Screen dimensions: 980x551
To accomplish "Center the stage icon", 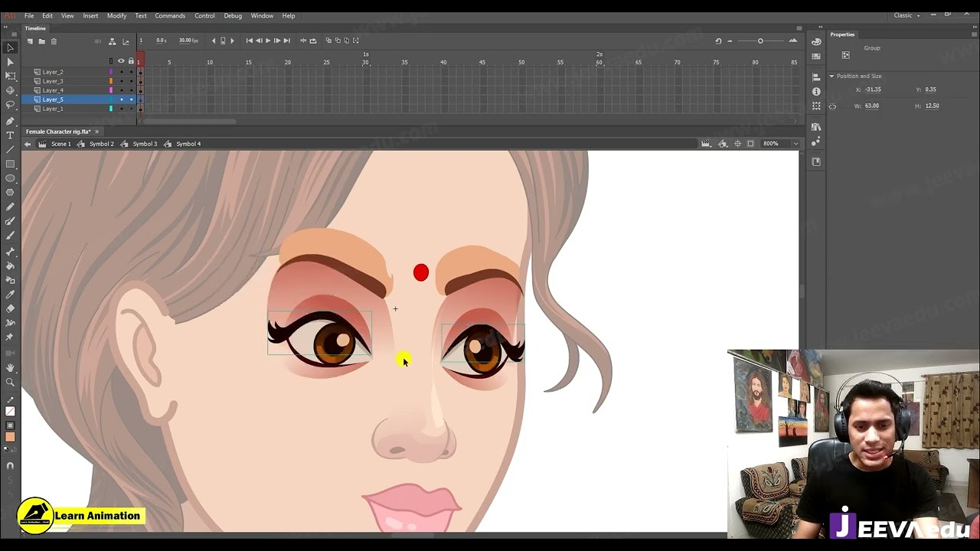I will 737,144.
